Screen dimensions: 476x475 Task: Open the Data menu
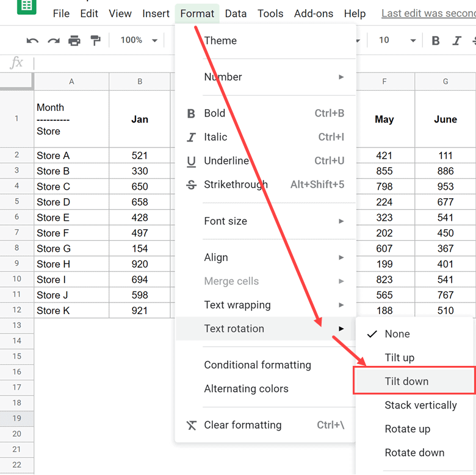pyautogui.click(x=236, y=13)
